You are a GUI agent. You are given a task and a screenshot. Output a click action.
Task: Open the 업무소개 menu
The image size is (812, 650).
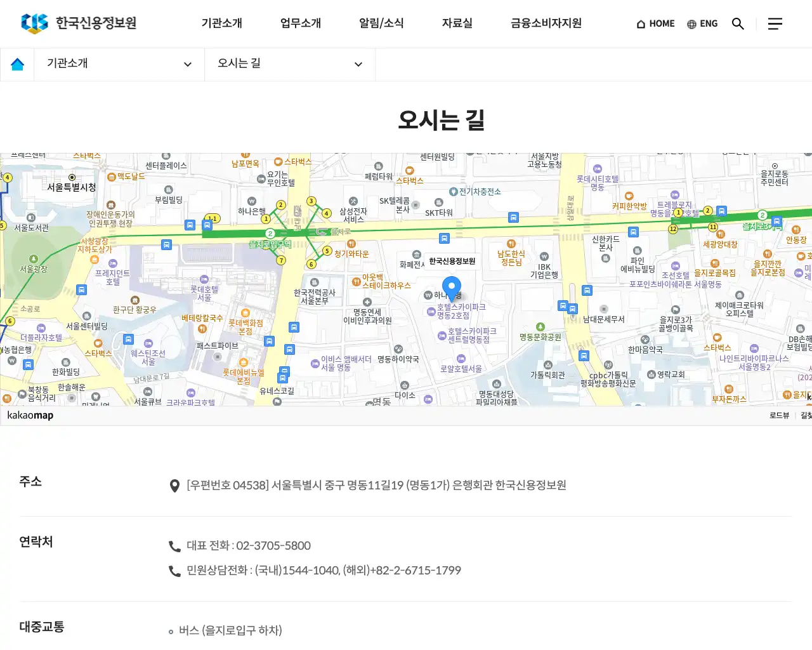[300, 23]
